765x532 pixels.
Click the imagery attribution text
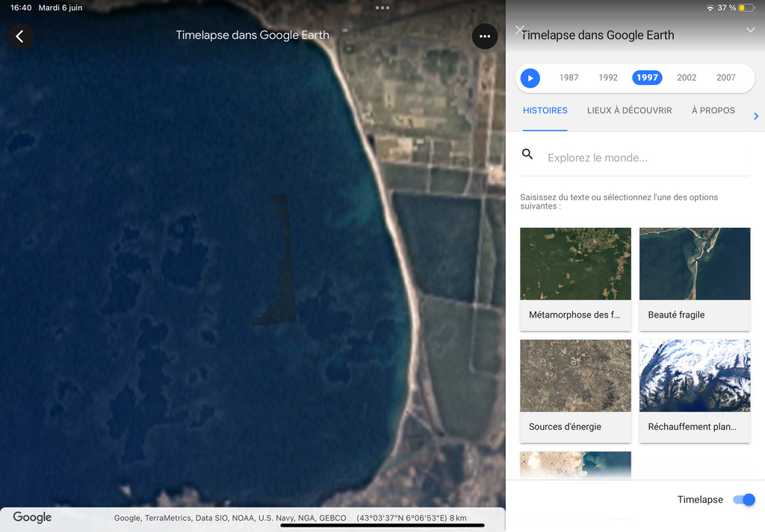point(230,518)
